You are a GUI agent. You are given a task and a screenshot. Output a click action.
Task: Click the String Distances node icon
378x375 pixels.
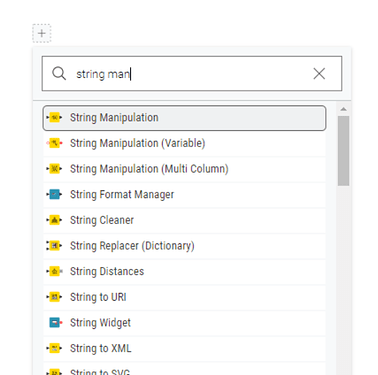(54, 271)
